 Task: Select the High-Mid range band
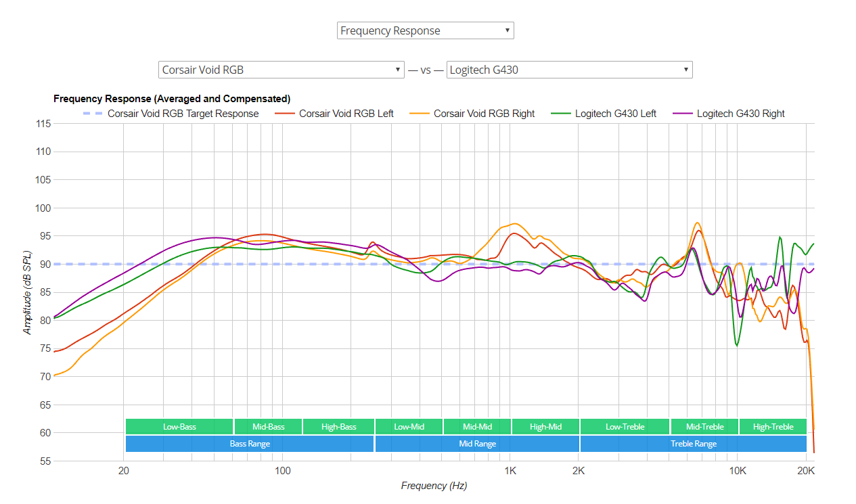[x=545, y=426]
